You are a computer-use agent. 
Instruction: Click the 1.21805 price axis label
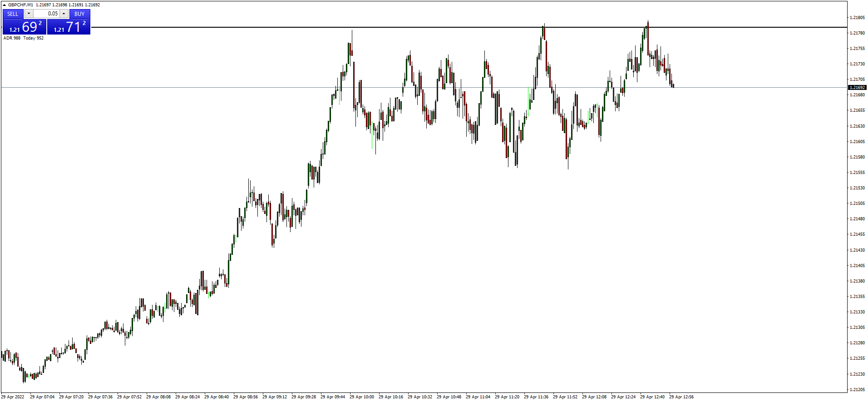[857, 18]
